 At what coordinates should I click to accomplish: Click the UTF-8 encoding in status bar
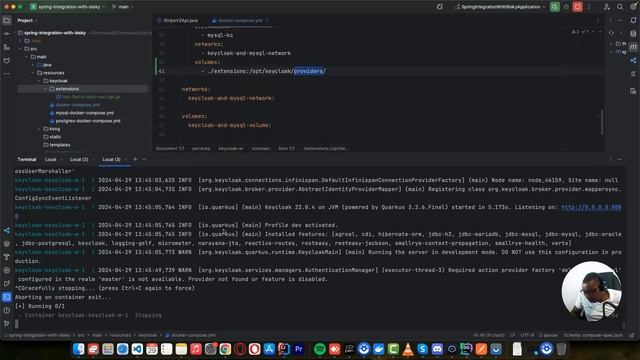coord(527,335)
